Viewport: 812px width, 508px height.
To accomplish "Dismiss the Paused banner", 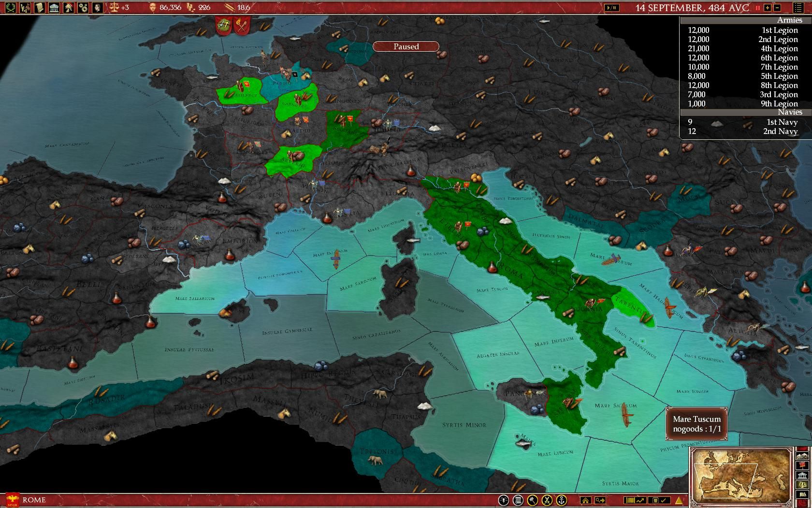I will click(x=406, y=46).
